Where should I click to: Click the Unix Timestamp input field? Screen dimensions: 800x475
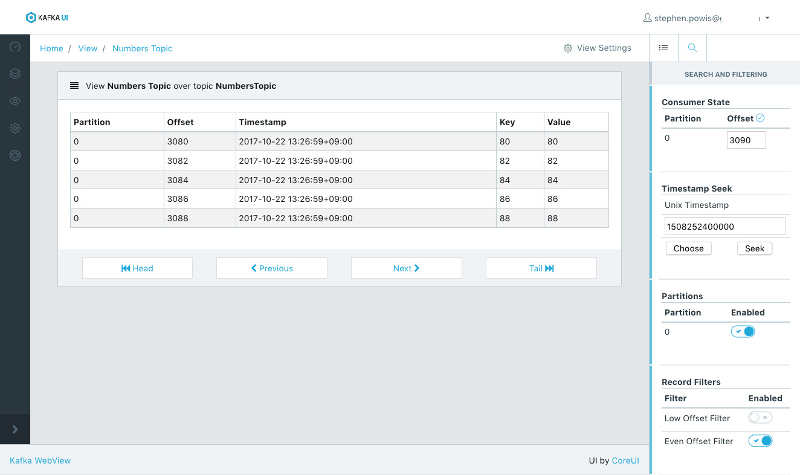click(724, 226)
